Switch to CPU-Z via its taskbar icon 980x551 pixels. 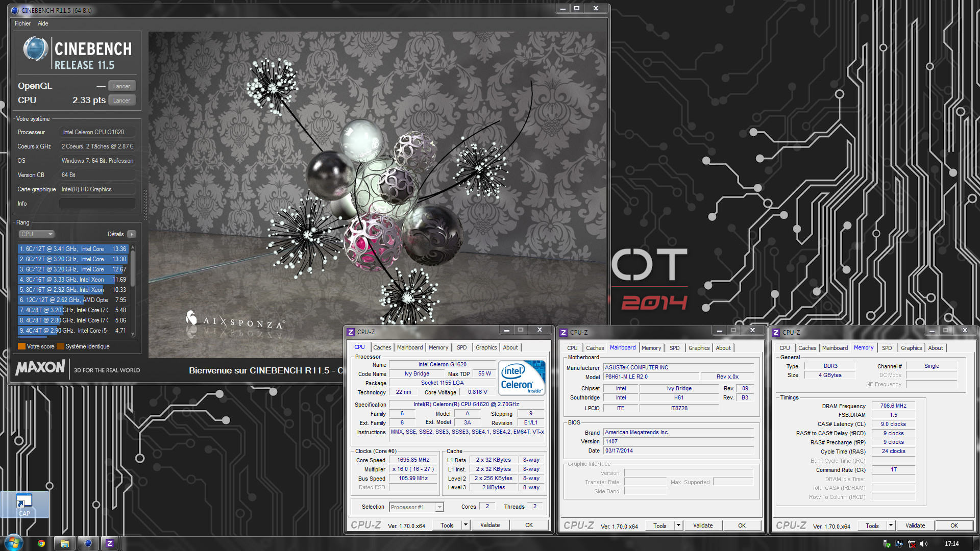tap(110, 543)
